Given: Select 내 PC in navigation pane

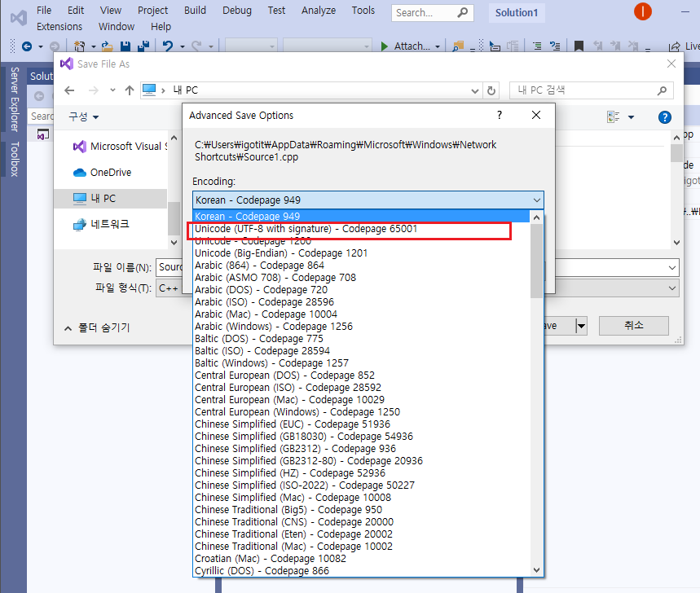Looking at the screenshot, I should tap(110, 199).
